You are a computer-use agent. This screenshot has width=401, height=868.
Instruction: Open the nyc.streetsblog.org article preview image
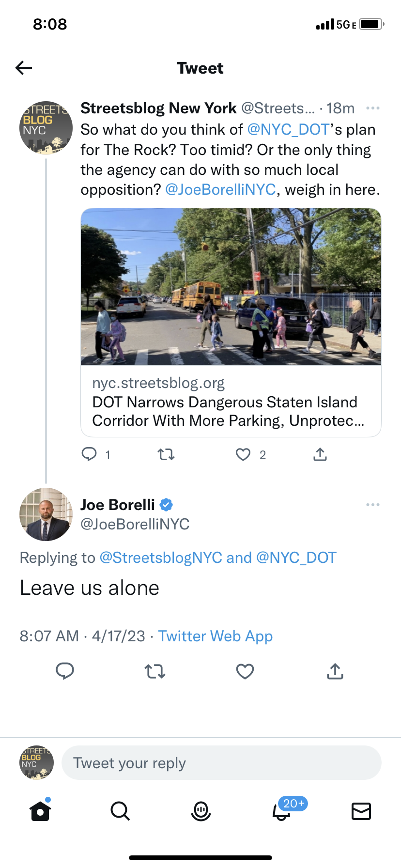pos(231,287)
